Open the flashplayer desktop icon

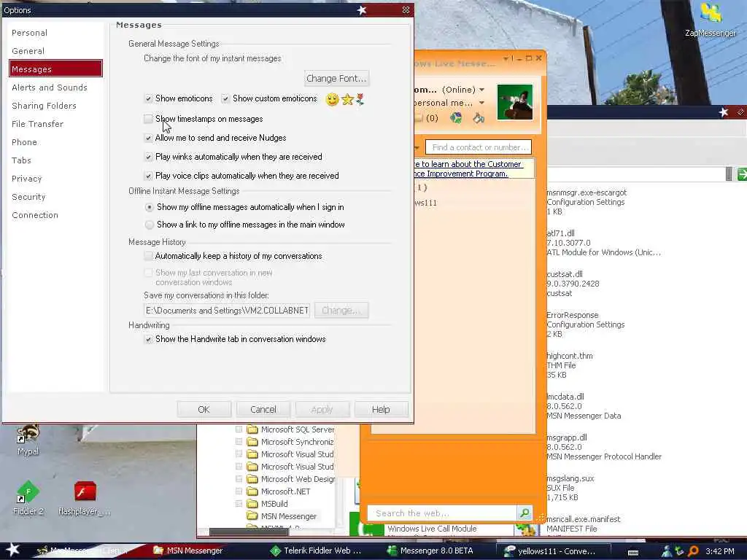click(x=85, y=497)
